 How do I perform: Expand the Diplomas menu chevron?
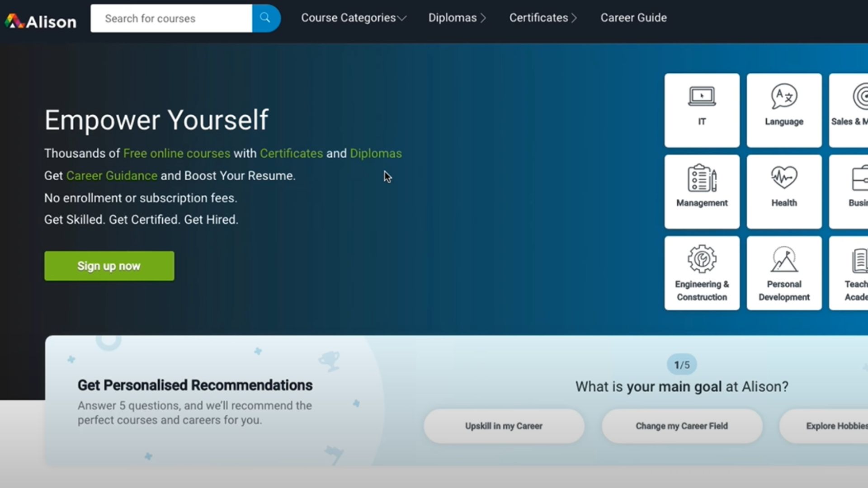(x=483, y=18)
